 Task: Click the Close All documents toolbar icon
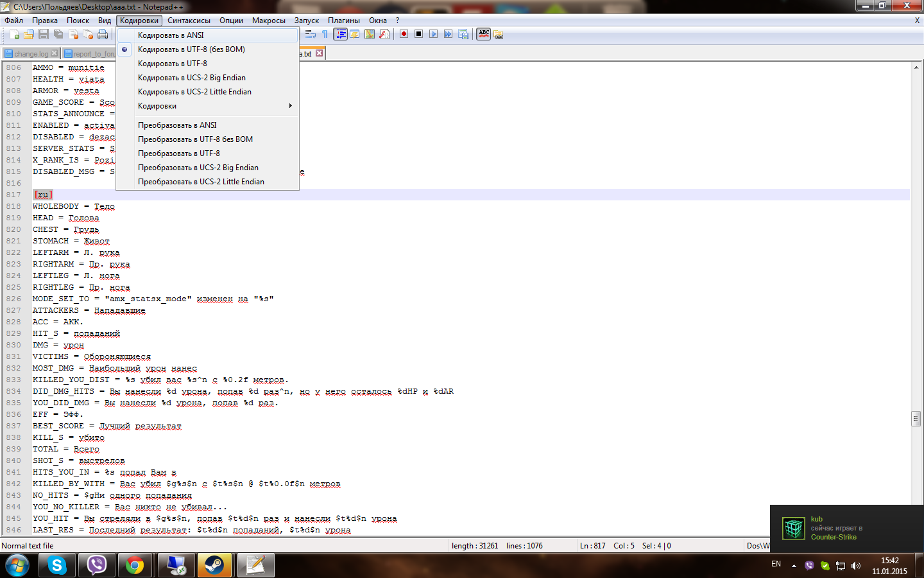88,34
